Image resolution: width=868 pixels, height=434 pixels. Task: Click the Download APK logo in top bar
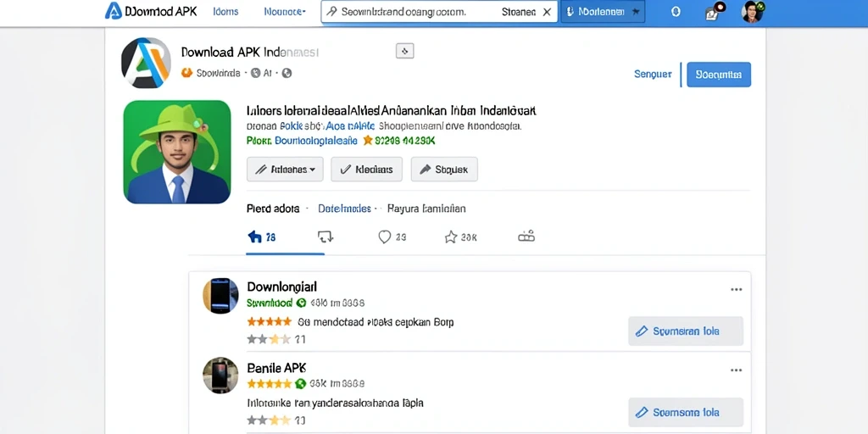tap(151, 11)
